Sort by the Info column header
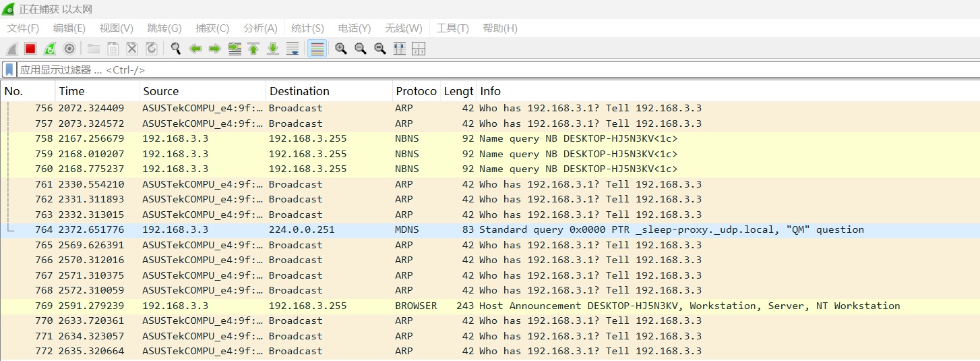The height and width of the screenshot is (361, 980). pos(728,91)
